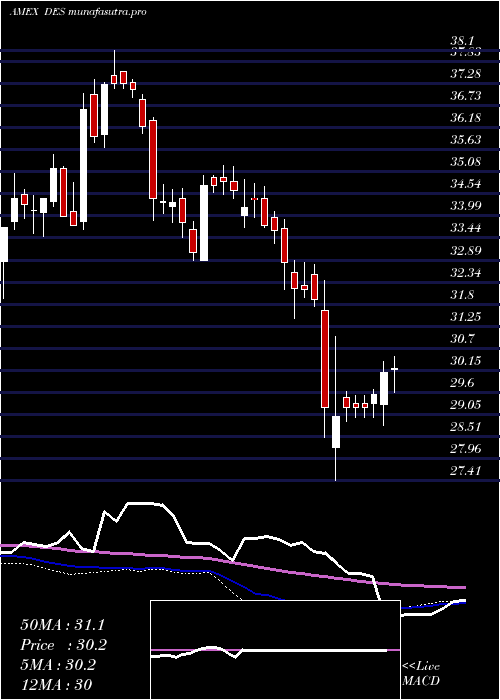500x700 pixels.
Task: Select the 36.73 price level label
Action: (x=465, y=96)
